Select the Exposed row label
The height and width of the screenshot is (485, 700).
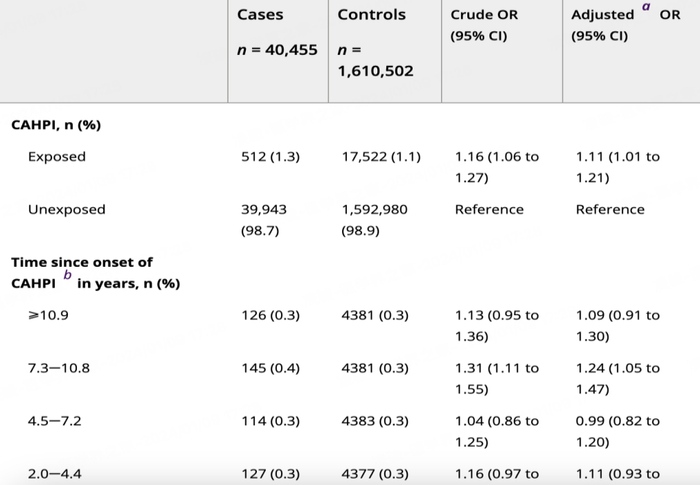(57, 157)
